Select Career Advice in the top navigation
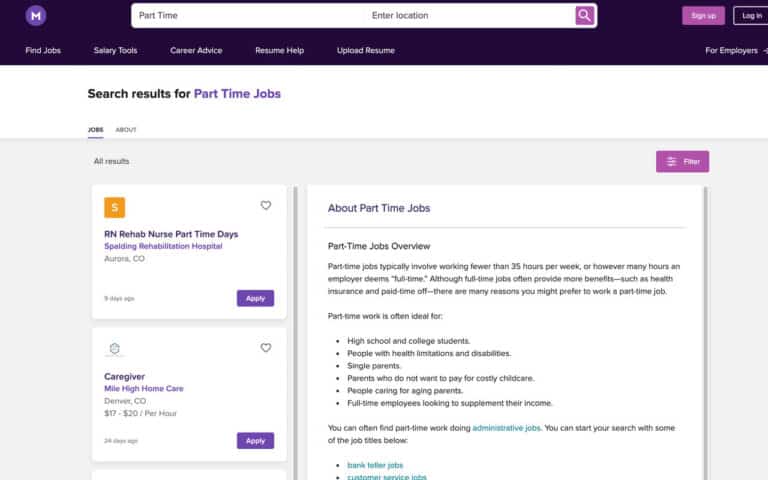Image resolution: width=768 pixels, height=480 pixels. (196, 50)
